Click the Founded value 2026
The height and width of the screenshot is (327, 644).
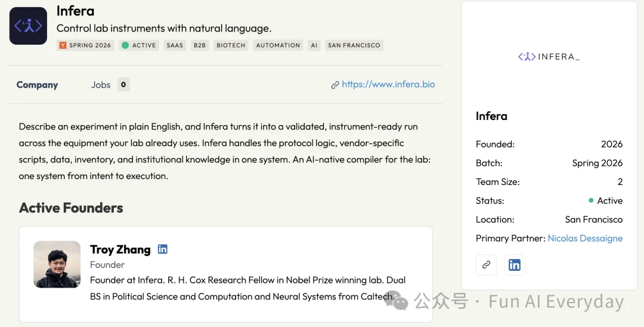(x=612, y=144)
